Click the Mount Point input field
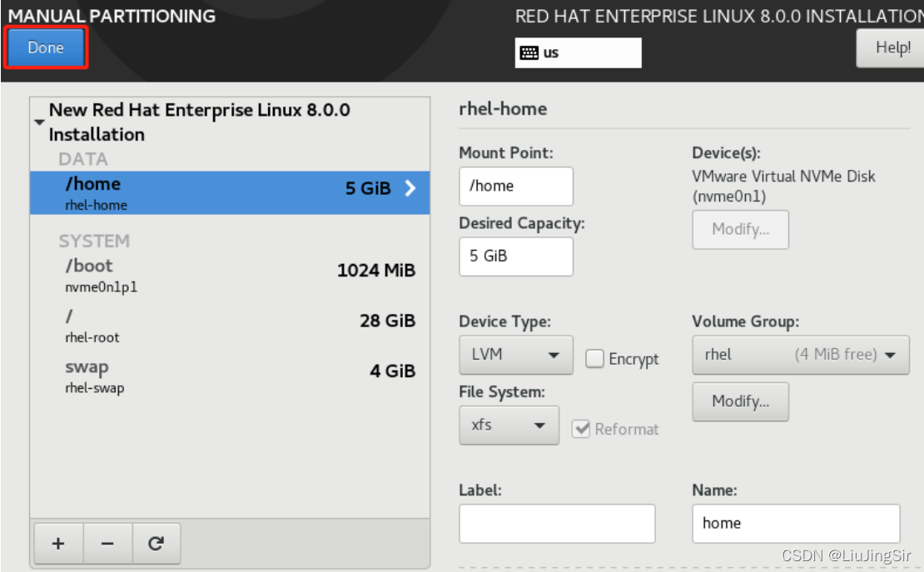Viewport: 924px width, 572px height. (515, 187)
